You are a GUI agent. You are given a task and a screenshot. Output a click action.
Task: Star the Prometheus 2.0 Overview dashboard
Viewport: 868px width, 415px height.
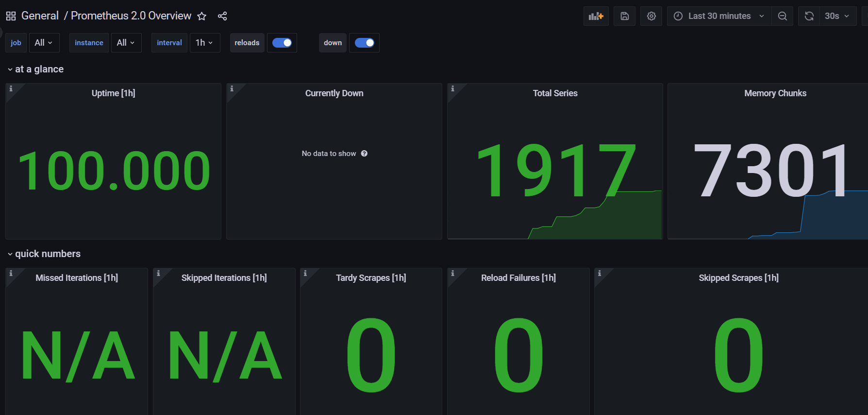pyautogui.click(x=202, y=16)
